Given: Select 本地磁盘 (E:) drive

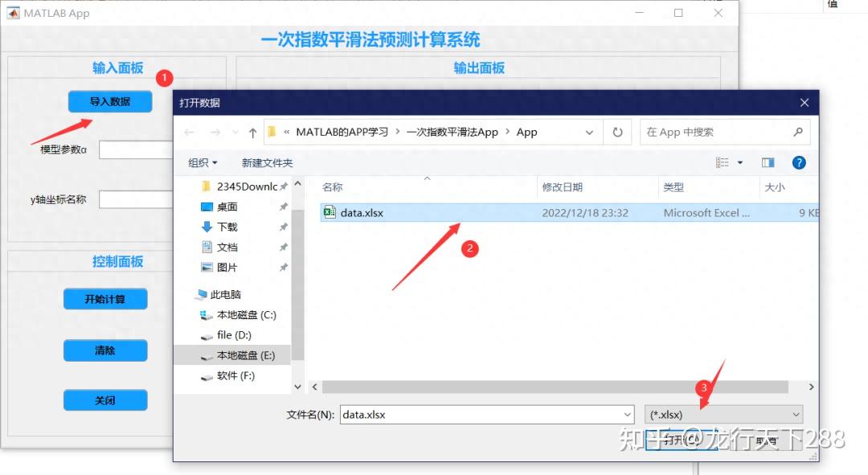Looking at the screenshot, I should point(238,355).
